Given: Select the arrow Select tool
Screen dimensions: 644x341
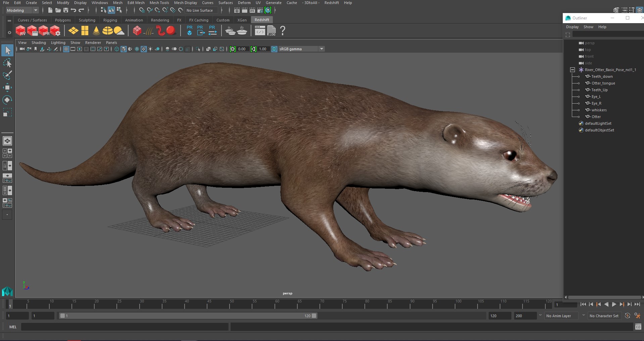Looking at the screenshot, I should coord(7,51).
